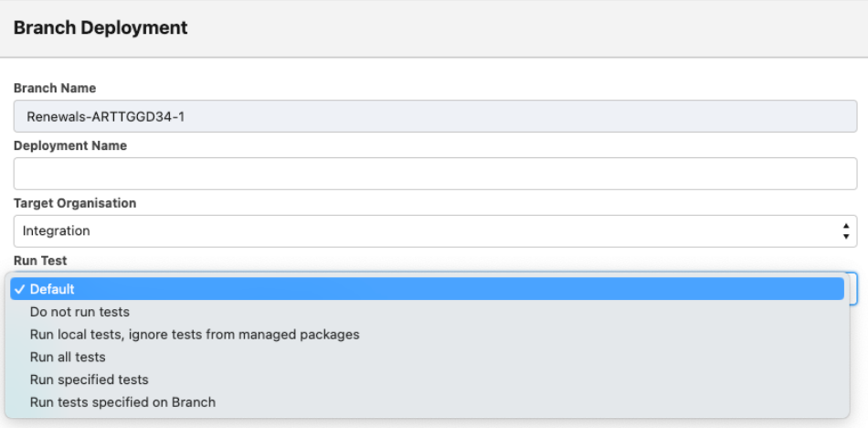
Task: Click the checkmark beside the Default option
Action: 19,289
